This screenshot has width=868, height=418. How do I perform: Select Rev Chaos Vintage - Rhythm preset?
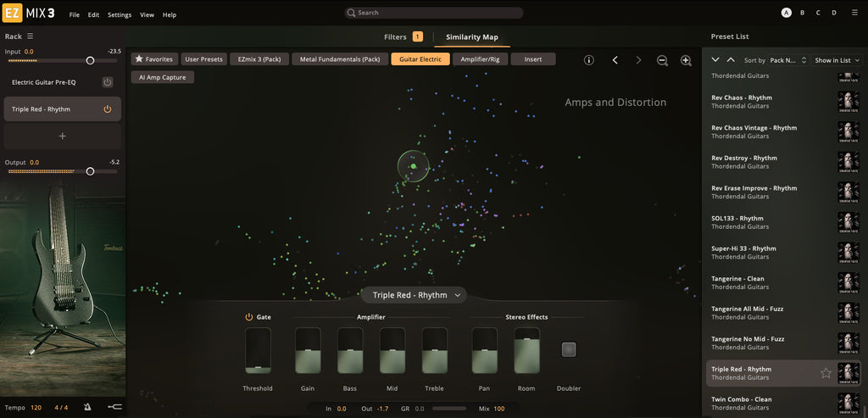pyautogui.click(x=783, y=131)
